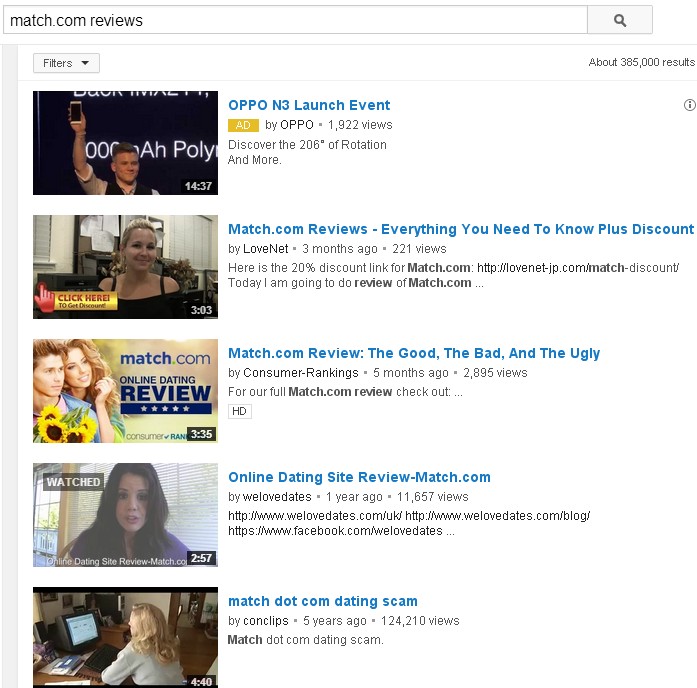This screenshot has width=697, height=688.
Task: Click the match.com Online Dating Review thumbnail
Action: pyautogui.click(x=125, y=391)
